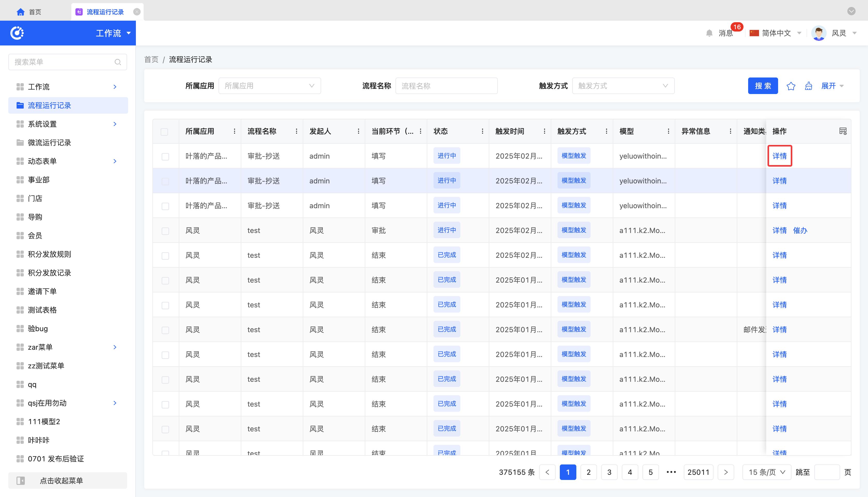Image resolution: width=868 pixels, height=497 pixels.
Task: Click the blue 搜索 button
Action: (763, 86)
